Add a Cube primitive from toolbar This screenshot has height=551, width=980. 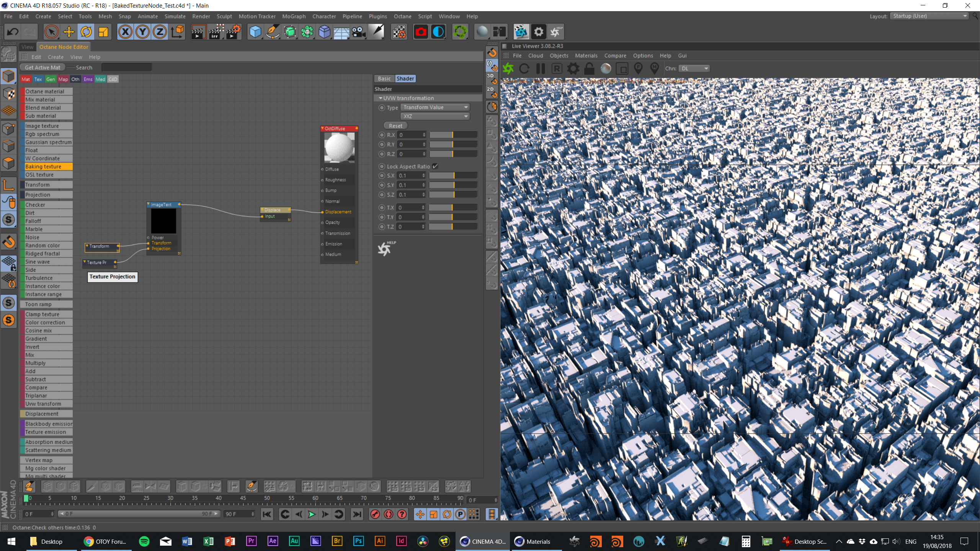tap(255, 32)
